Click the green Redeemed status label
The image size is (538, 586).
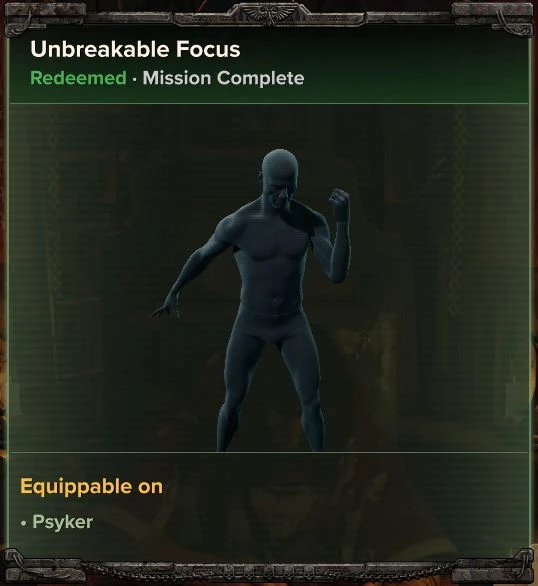(78, 78)
